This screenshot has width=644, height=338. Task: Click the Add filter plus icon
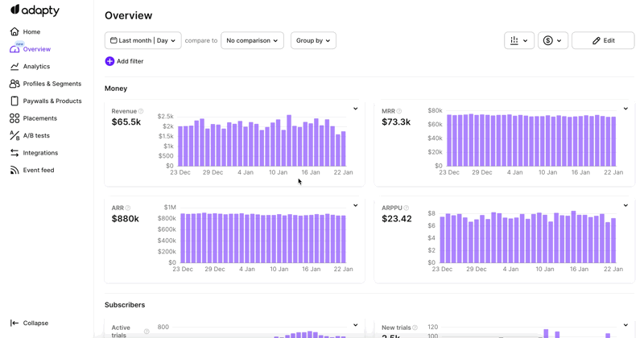click(109, 61)
